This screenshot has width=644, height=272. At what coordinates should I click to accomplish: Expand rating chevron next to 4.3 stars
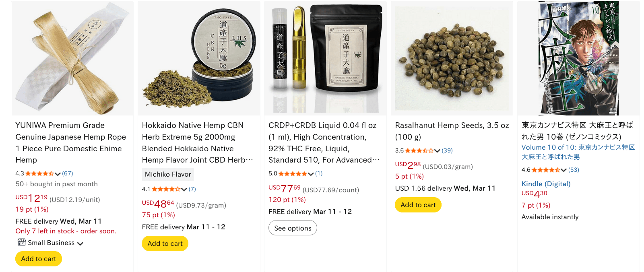coord(58,174)
